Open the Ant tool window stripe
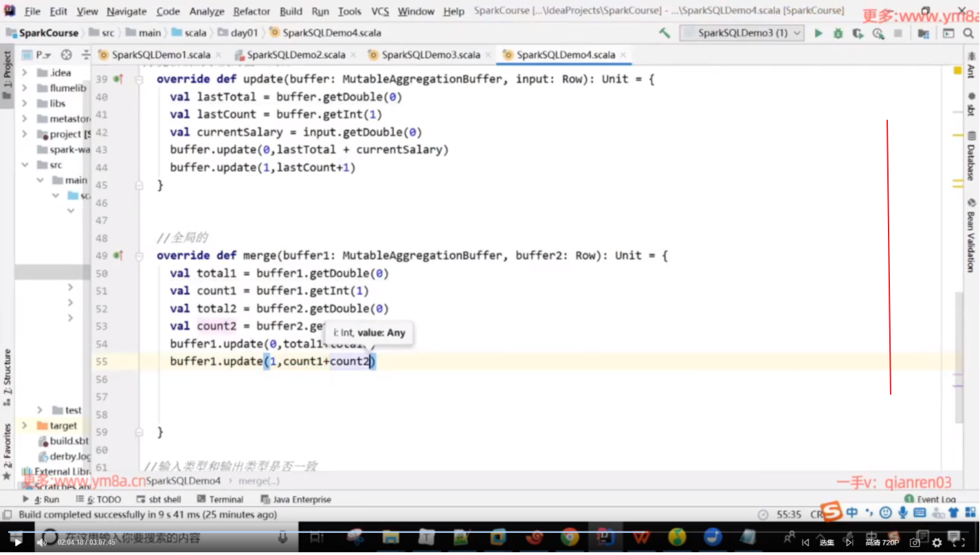This screenshot has height=555, width=980. point(971,65)
